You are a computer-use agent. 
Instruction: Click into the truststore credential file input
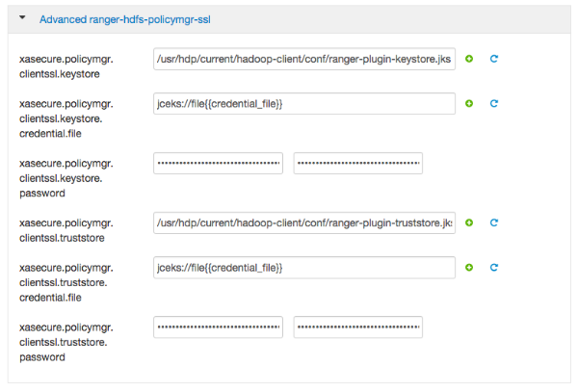(303, 267)
